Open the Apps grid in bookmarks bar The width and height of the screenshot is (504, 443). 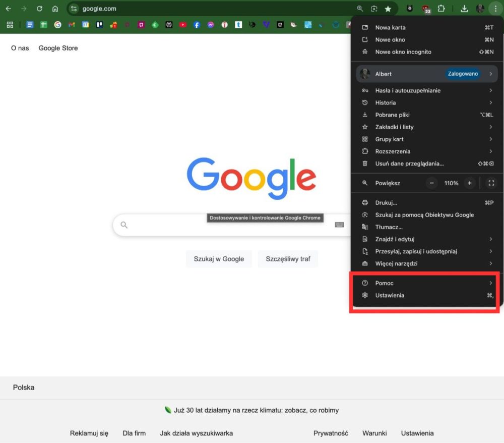(10, 25)
